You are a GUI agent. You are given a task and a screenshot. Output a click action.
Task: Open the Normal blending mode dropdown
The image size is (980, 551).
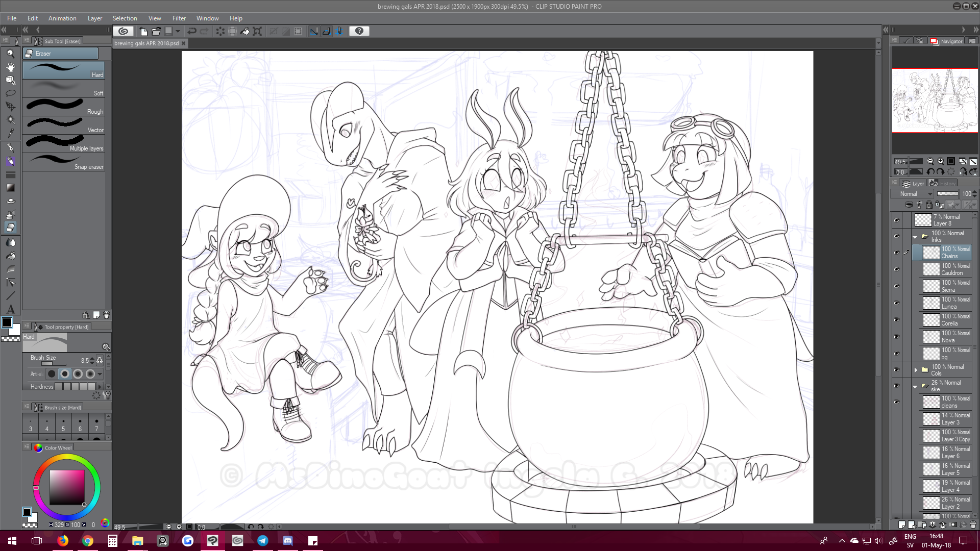[913, 194]
